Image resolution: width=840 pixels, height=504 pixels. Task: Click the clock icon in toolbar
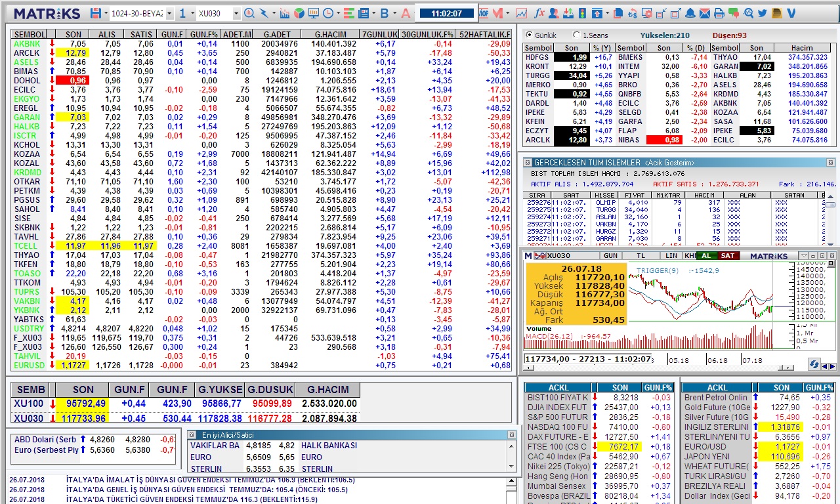point(328,13)
